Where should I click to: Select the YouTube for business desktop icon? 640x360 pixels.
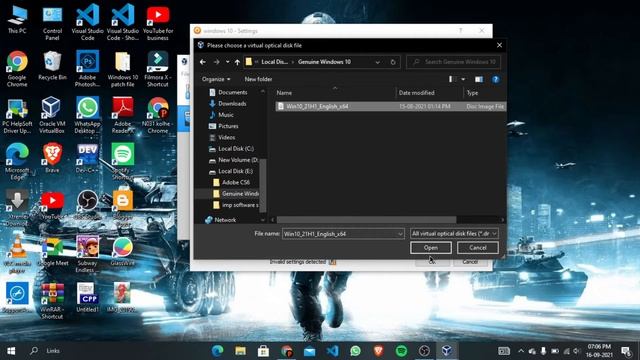coord(158,23)
